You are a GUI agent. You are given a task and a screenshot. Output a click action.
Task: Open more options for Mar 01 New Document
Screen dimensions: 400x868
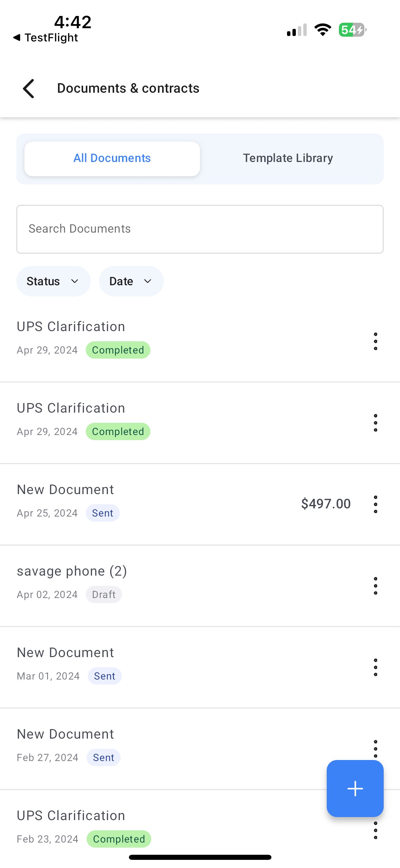coord(375,667)
